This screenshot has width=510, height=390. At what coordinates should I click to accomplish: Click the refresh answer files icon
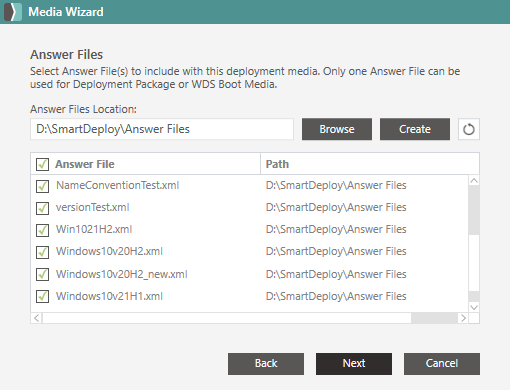click(469, 129)
